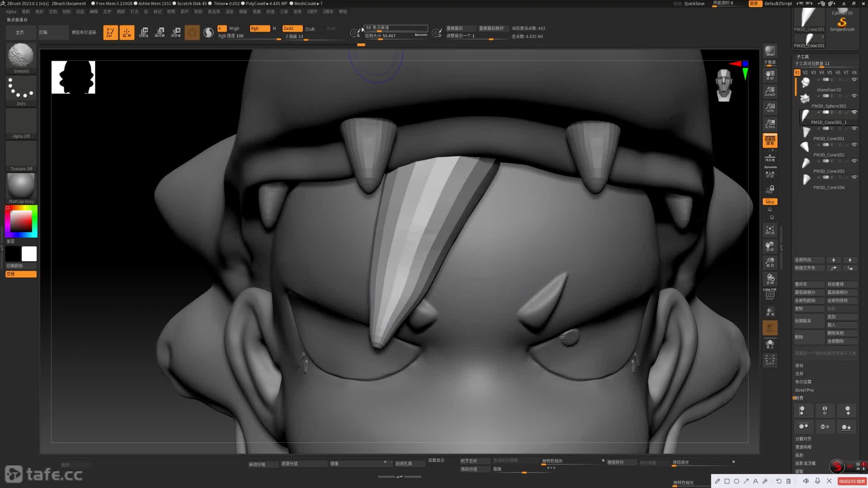Select the white secondary color swatch
The width and height of the screenshot is (868, 488).
coord(29,254)
